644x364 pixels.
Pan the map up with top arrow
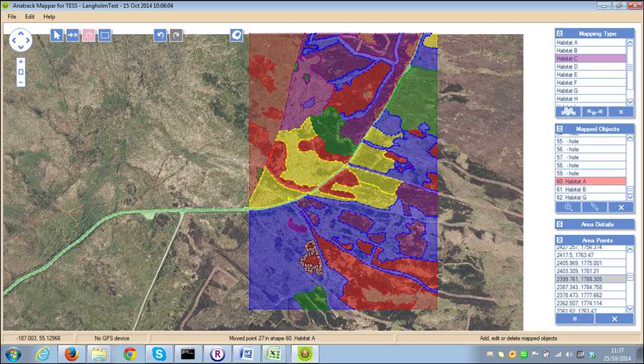[x=20, y=33]
